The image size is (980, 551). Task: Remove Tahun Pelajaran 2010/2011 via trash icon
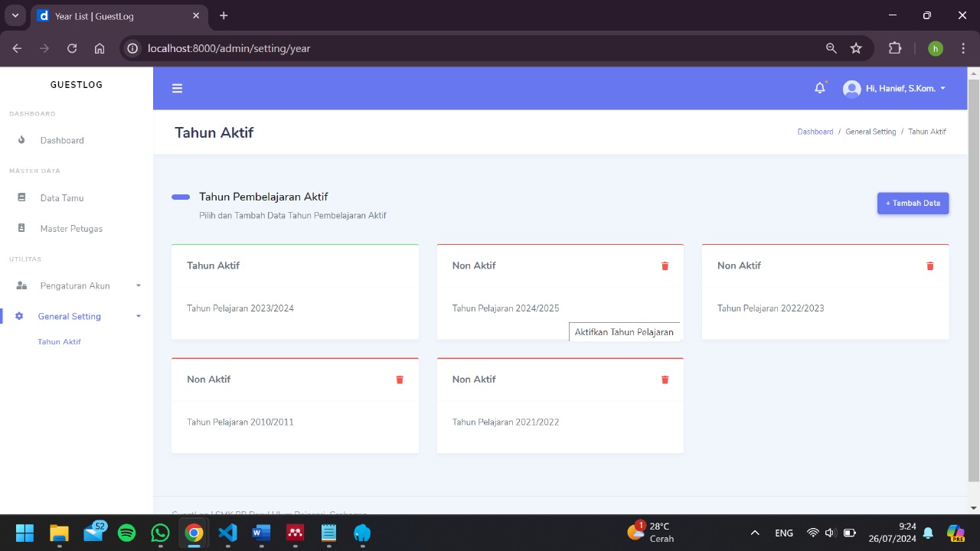click(399, 380)
